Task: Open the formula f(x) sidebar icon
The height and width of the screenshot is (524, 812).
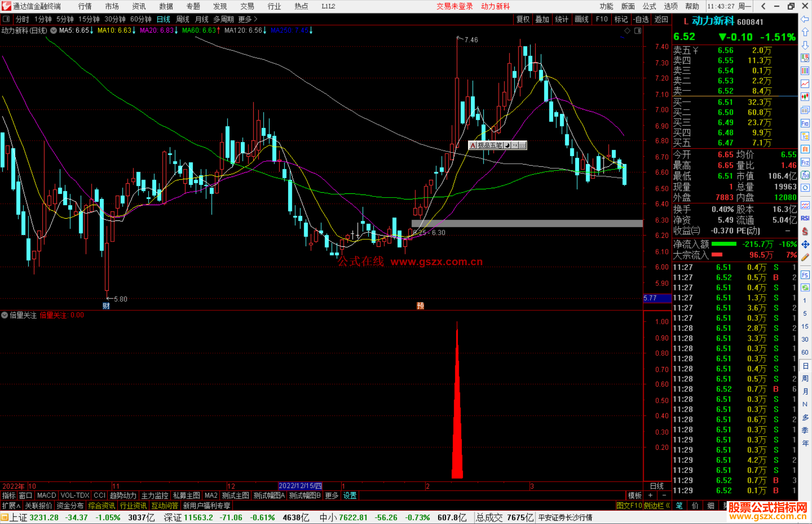Action: [x=805, y=175]
